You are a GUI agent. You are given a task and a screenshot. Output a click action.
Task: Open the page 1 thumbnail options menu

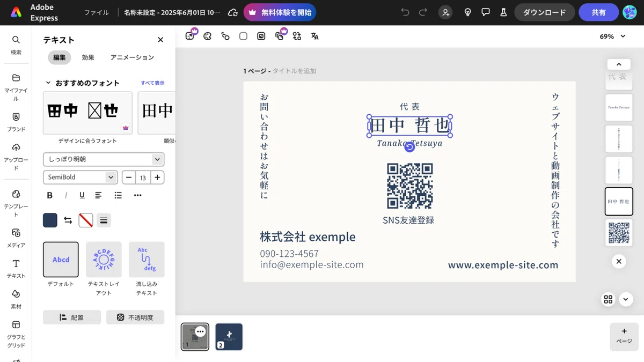(x=200, y=331)
